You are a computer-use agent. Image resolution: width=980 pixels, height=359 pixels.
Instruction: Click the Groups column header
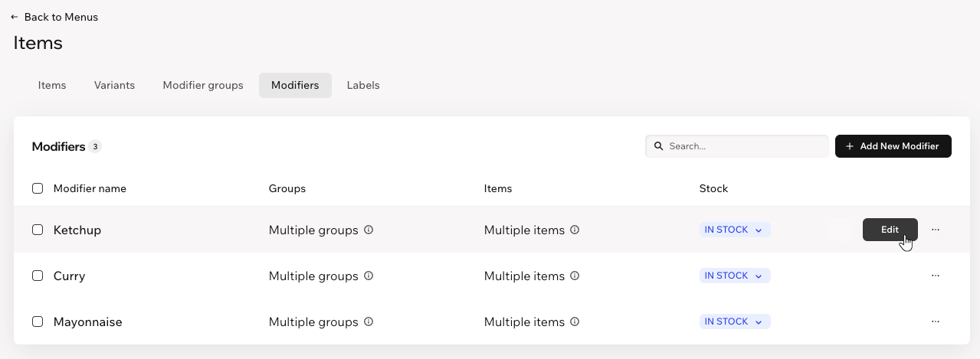[x=287, y=188]
